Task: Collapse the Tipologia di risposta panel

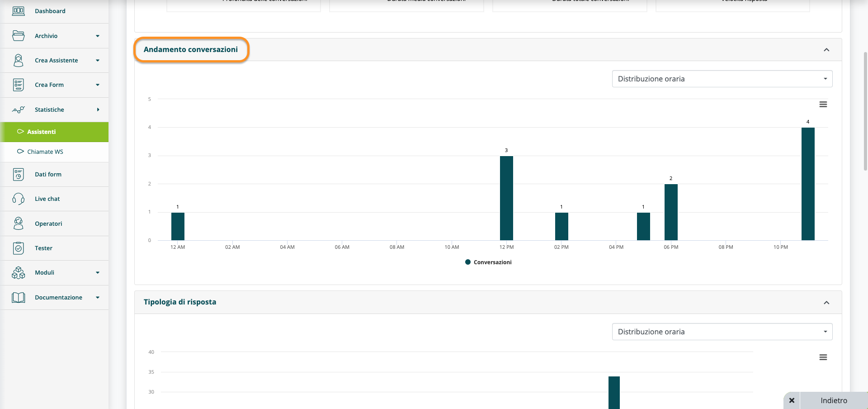Action: [x=826, y=303]
